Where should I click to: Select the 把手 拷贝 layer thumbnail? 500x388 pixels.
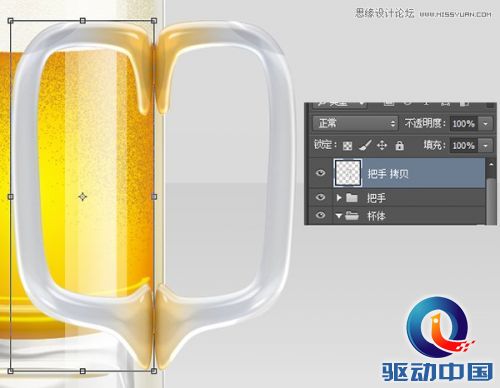(348, 173)
